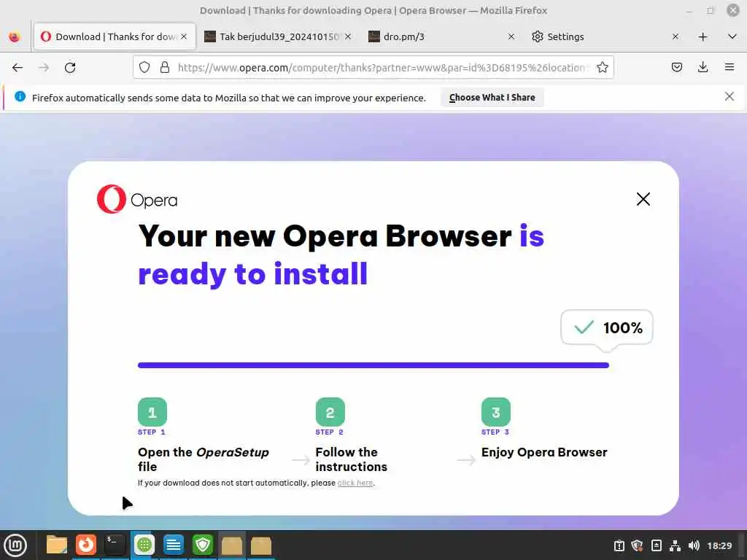Click the 'click here' download link
The image size is (747, 560).
point(355,483)
